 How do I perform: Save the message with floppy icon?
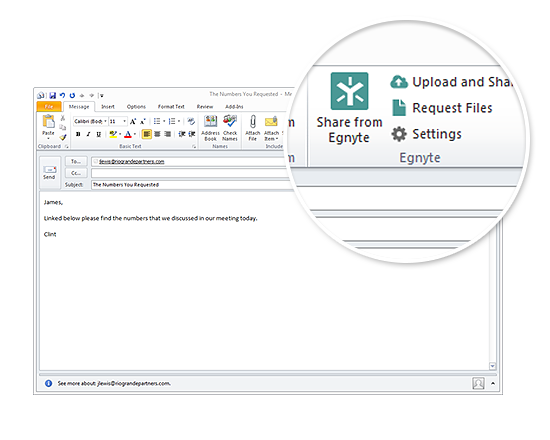[x=53, y=95]
